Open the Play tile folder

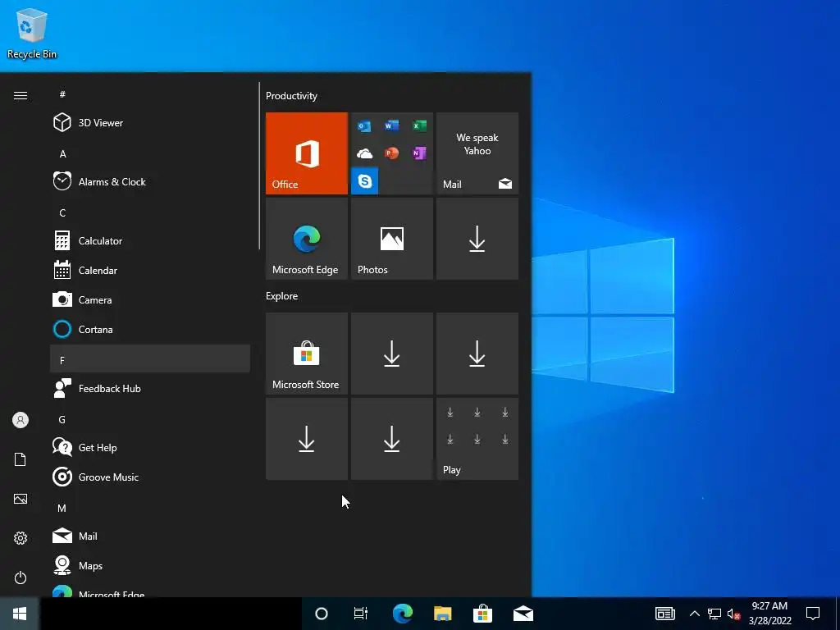click(477, 439)
